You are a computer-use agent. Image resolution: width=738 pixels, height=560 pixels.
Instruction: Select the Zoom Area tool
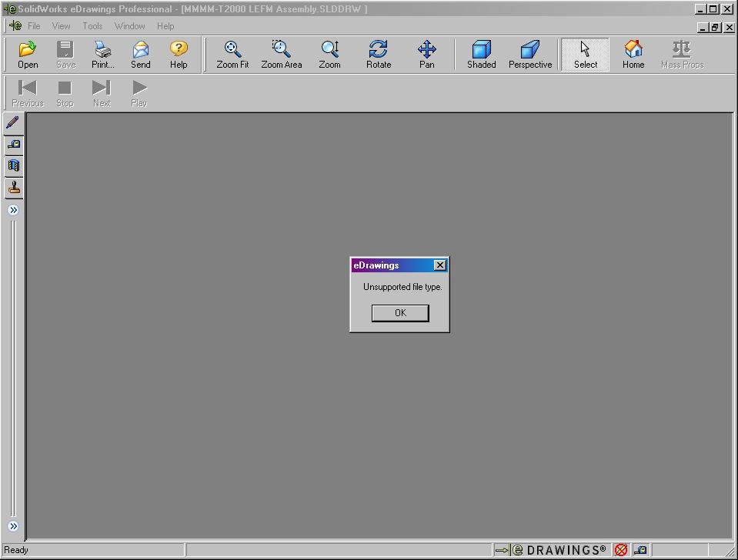(x=282, y=55)
